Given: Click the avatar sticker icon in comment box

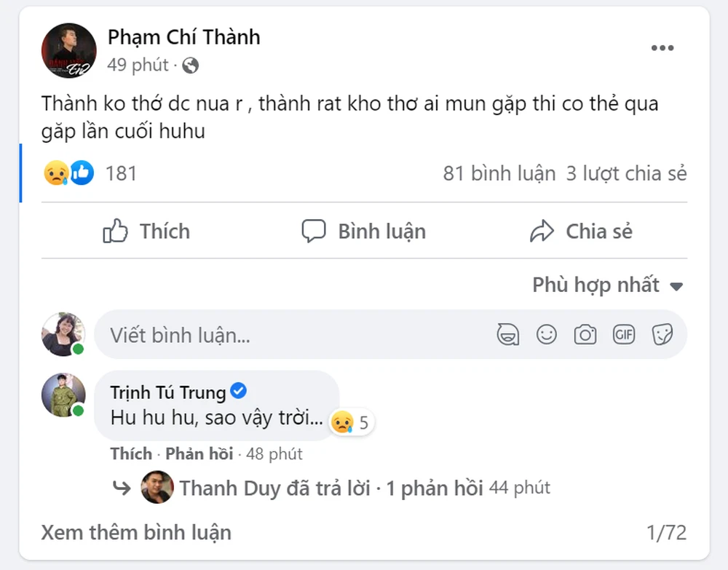Looking at the screenshot, I should click(507, 335).
